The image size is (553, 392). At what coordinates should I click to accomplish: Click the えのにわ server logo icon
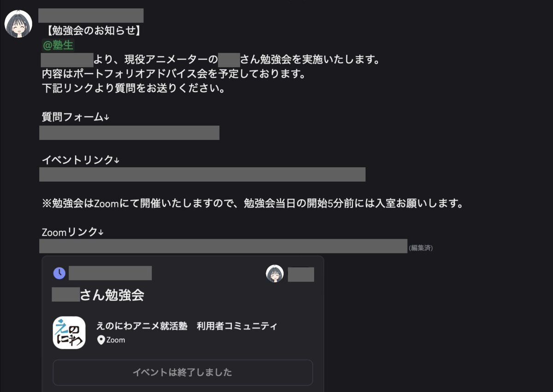[69, 333]
